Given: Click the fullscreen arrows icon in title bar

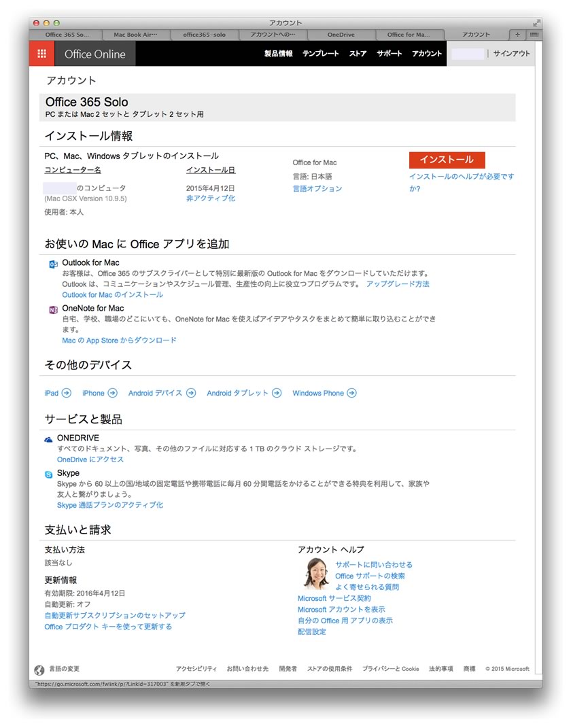Looking at the screenshot, I should point(536,22).
